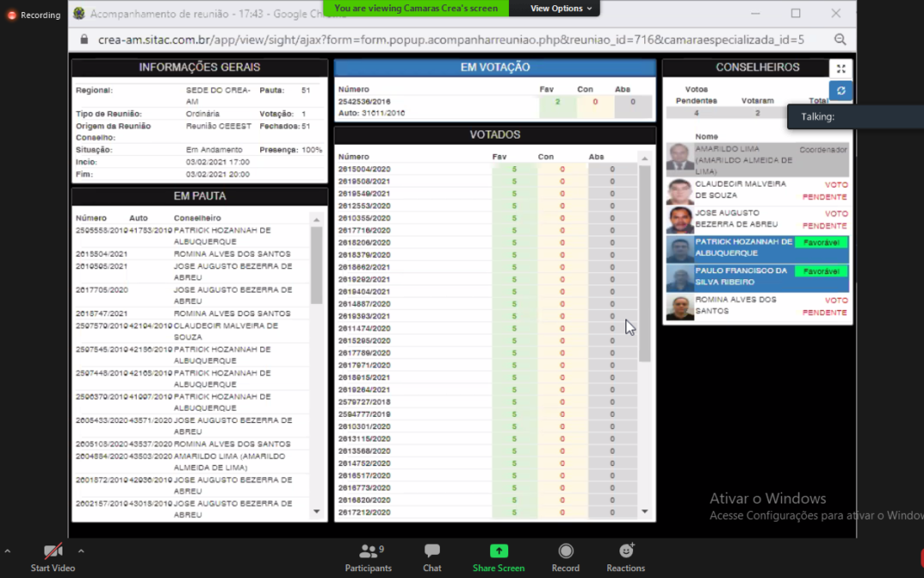Click the padlock site info icon
The image size is (924, 578).
84,39
